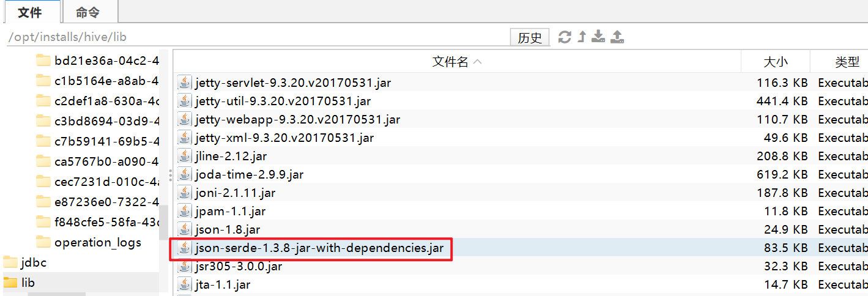Click the 619.2 KB size cell

(782, 174)
